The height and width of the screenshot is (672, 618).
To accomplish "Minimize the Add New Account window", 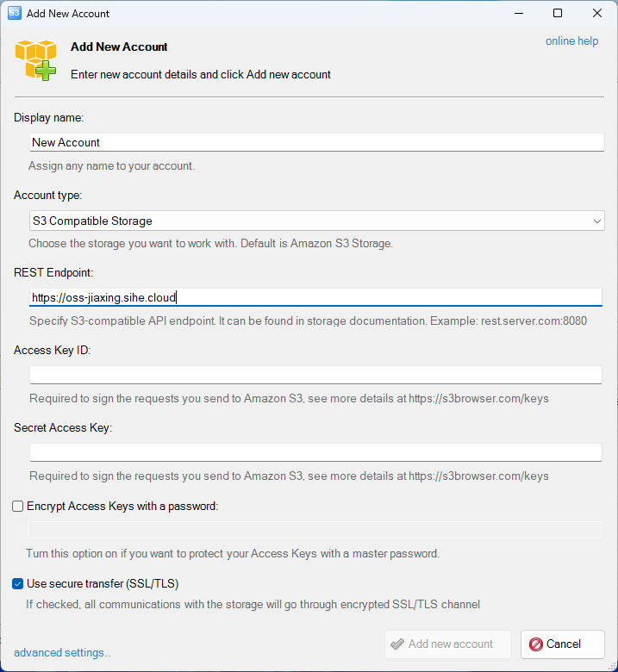I will pyautogui.click(x=519, y=13).
